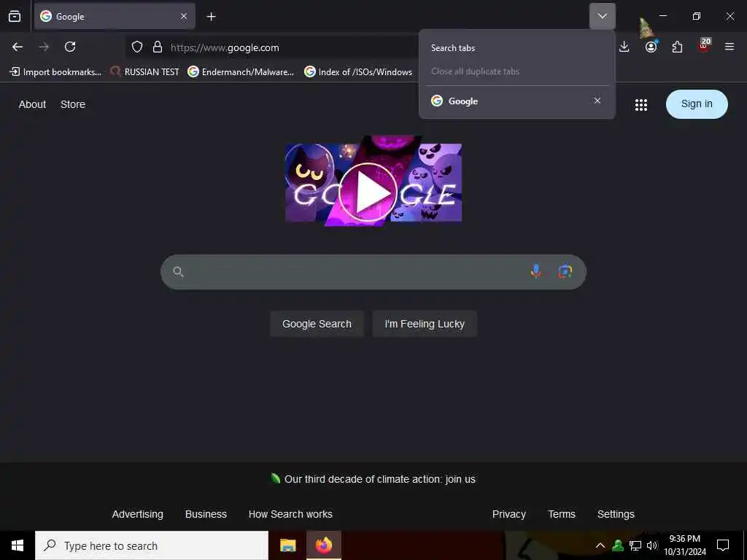Show site security padlock info
The image size is (747, 560).
click(x=158, y=47)
